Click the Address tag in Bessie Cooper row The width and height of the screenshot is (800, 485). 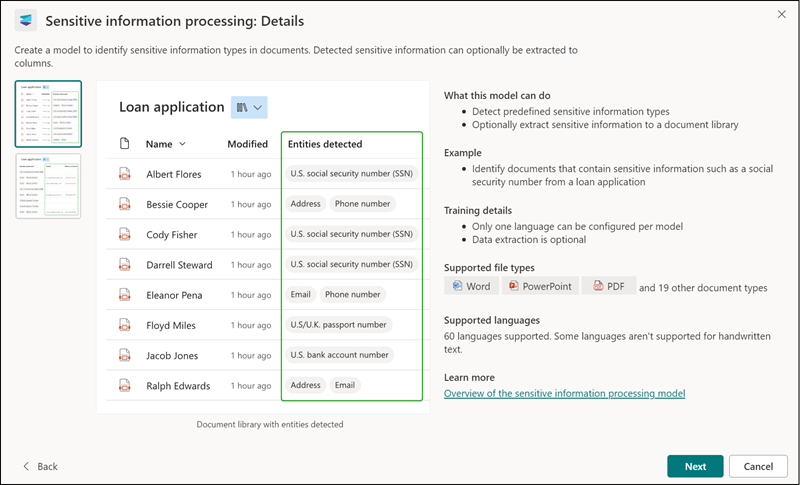pyautogui.click(x=306, y=203)
